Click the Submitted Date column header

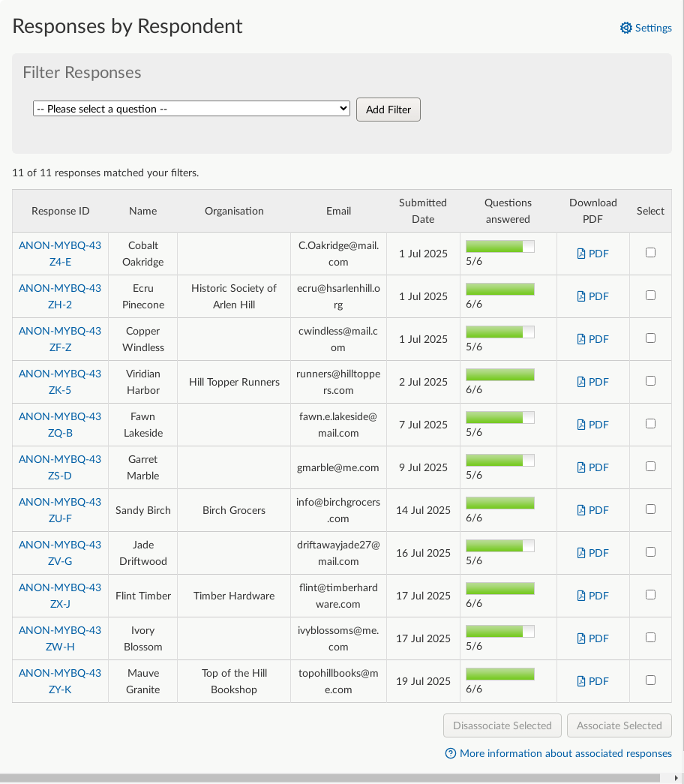click(423, 211)
